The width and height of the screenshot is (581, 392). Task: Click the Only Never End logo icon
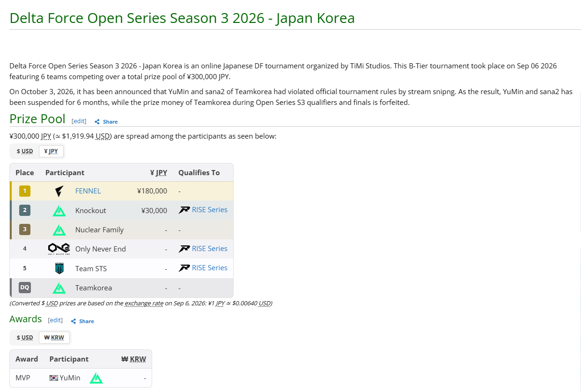click(59, 249)
